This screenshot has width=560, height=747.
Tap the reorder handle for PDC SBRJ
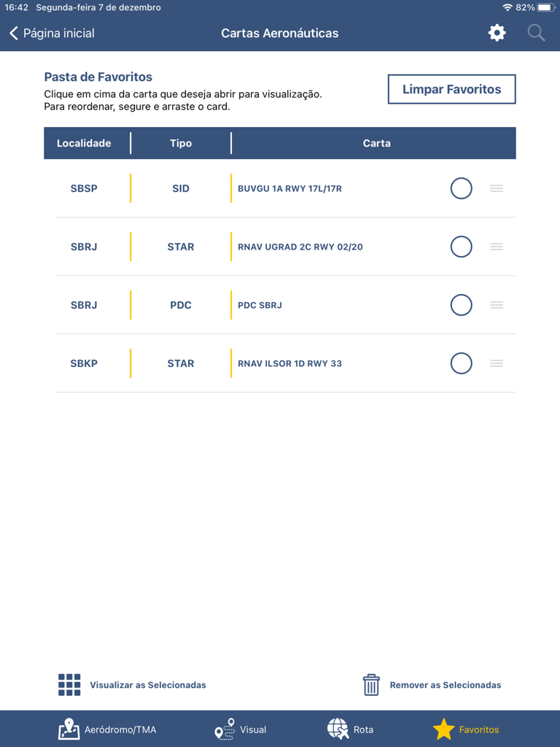click(x=497, y=305)
